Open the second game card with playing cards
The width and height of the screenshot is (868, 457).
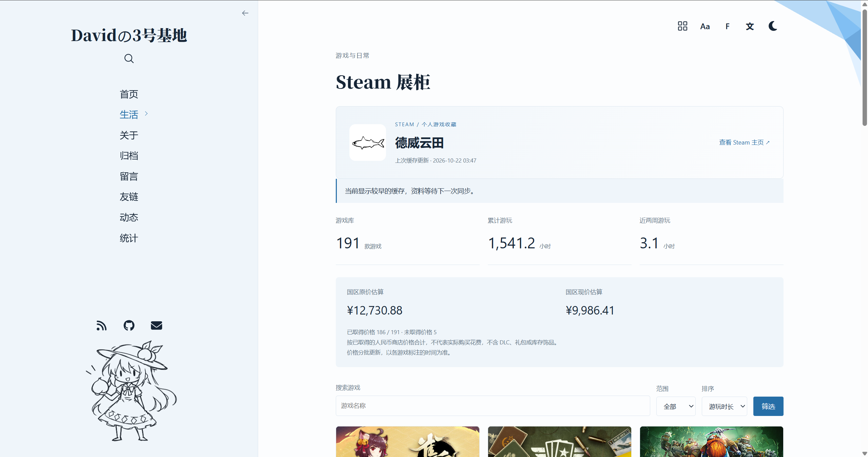pos(559,441)
